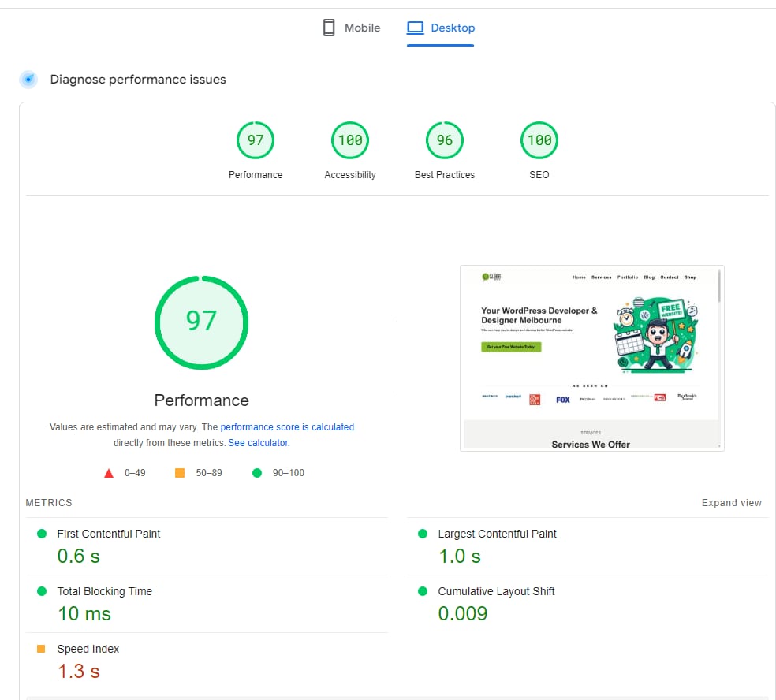This screenshot has width=776, height=700.
Task: Click the Speed Index metric label
Action: 88,649
